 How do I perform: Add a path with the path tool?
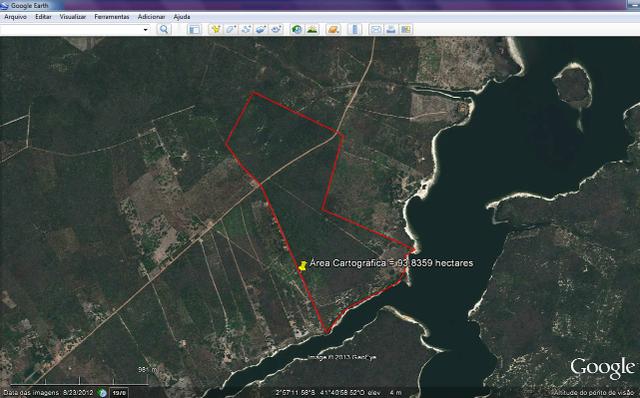(x=246, y=29)
